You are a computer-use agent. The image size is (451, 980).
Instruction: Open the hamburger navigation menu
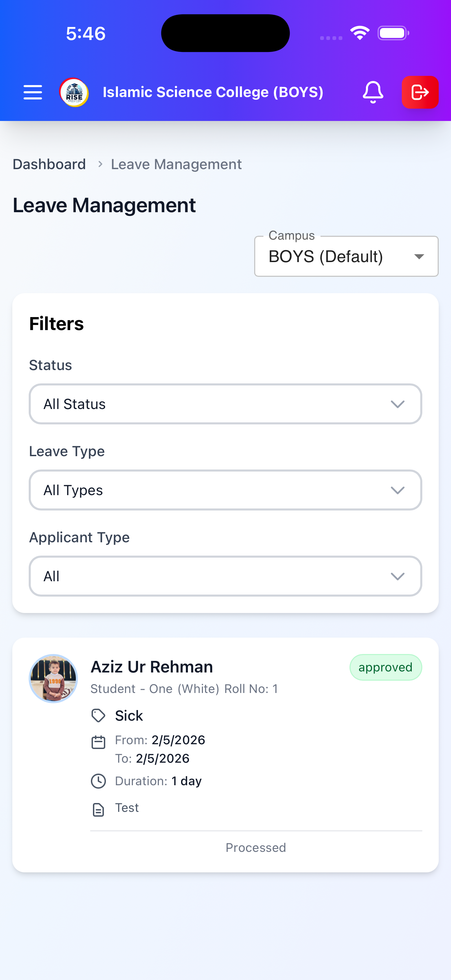pos(33,93)
